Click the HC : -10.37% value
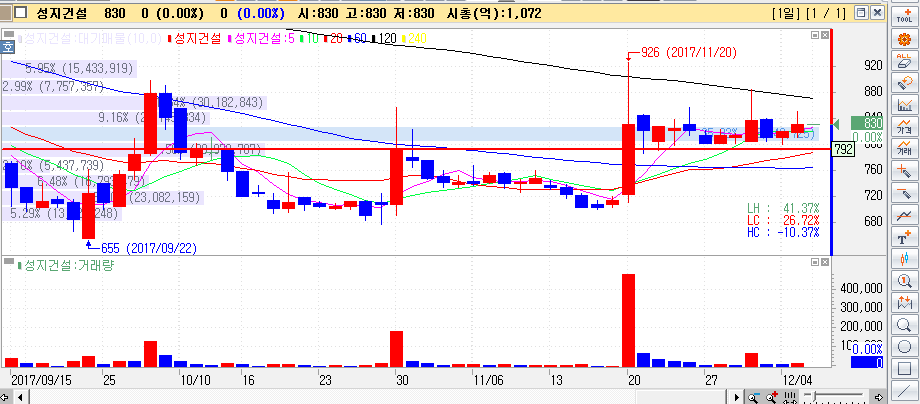920x404 pixels. click(783, 232)
